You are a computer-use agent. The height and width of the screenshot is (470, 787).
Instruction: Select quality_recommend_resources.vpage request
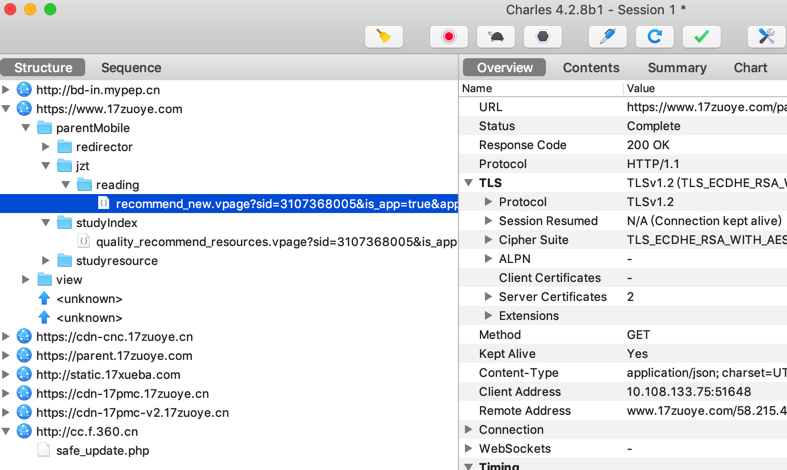pyautogui.click(x=276, y=242)
